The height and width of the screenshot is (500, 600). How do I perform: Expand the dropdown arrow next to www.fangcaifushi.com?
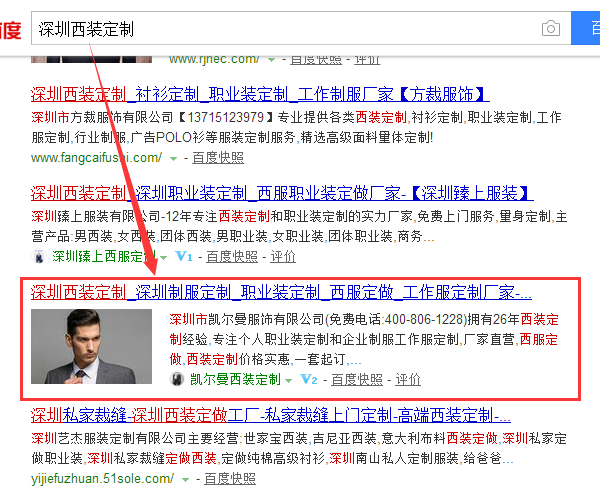[173, 159]
